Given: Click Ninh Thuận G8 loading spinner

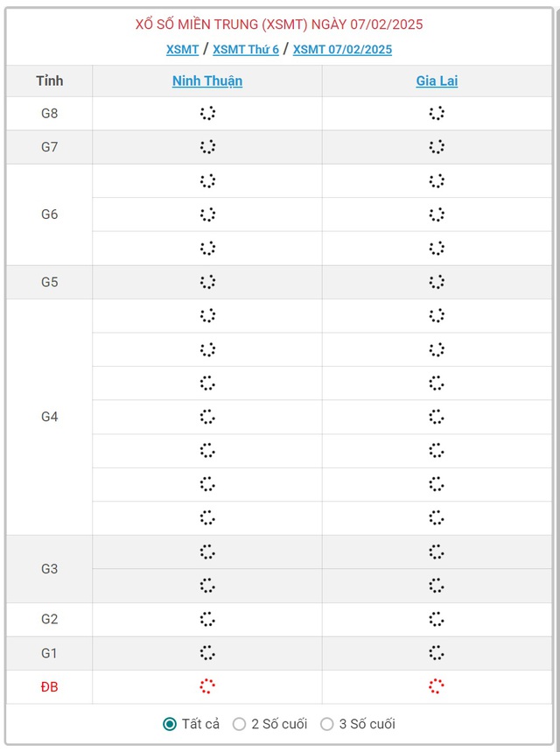Looking at the screenshot, I should (207, 113).
